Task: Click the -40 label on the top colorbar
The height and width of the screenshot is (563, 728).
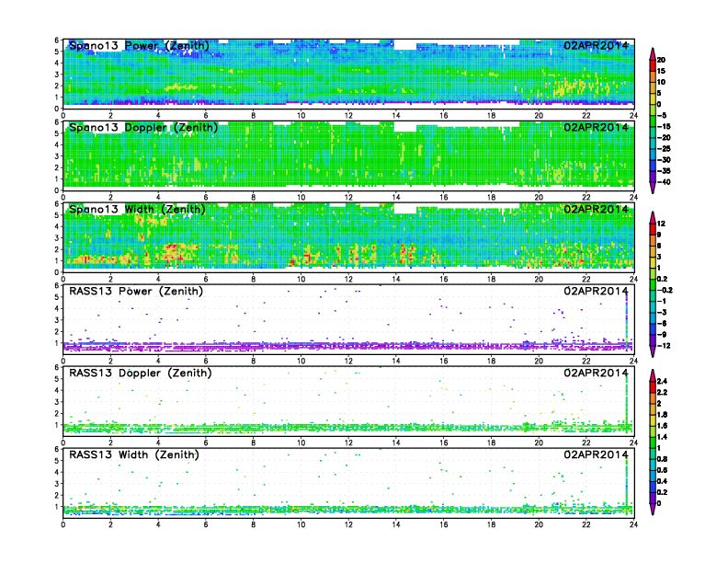Action: [x=664, y=182]
